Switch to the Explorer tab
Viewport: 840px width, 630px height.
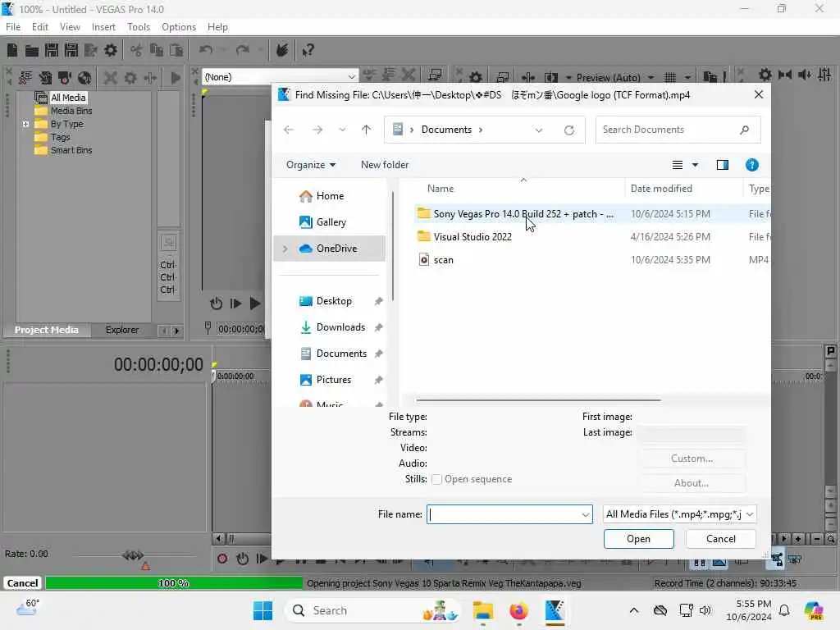pyautogui.click(x=122, y=330)
